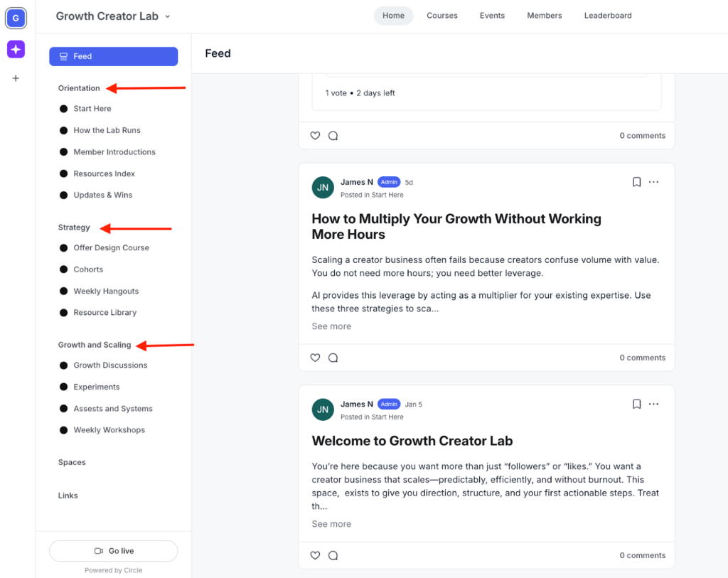Collapse the Growth and Scaling section

pos(95,345)
